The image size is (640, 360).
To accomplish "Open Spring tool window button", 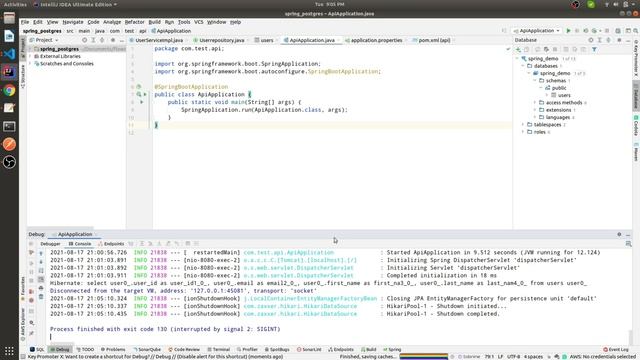I will click(x=392, y=349).
